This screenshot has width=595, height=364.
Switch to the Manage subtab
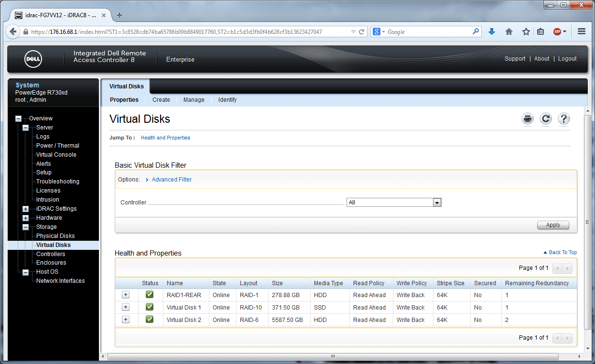[194, 100]
